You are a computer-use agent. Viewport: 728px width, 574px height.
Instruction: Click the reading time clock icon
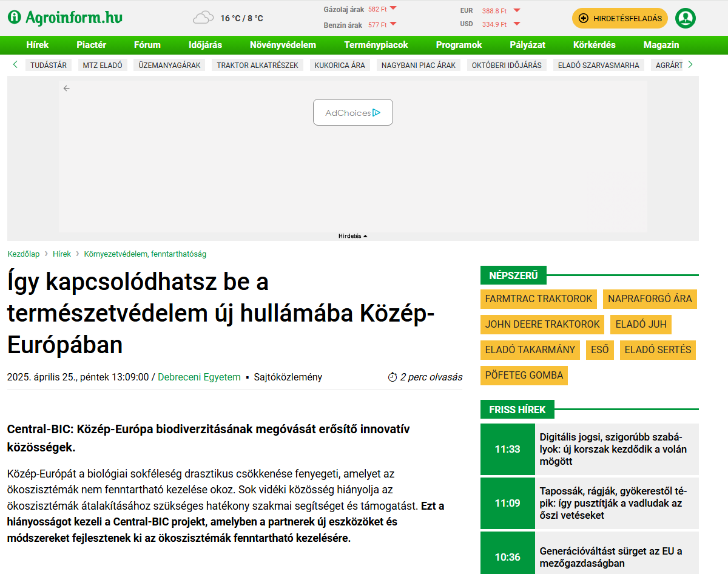click(392, 377)
